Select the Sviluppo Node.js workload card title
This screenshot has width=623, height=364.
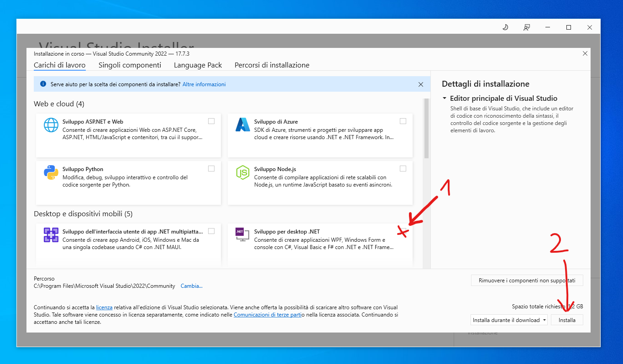tap(275, 169)
